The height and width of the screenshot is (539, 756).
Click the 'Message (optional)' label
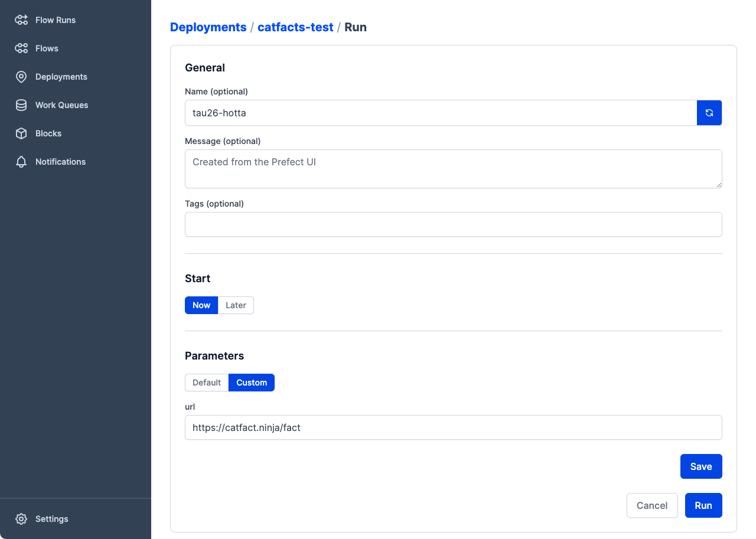click(223, 141)
